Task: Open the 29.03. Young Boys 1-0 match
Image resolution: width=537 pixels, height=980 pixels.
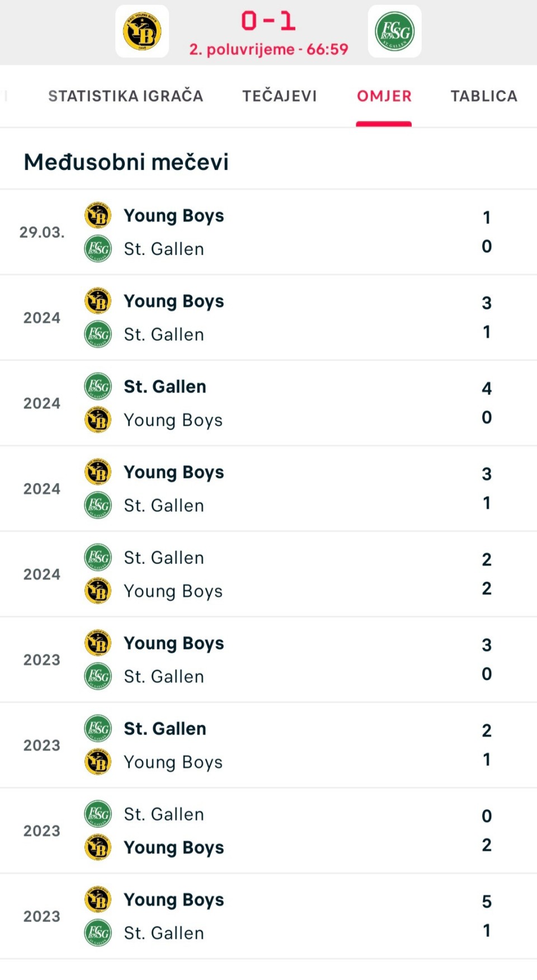Action: pos(268,232)
